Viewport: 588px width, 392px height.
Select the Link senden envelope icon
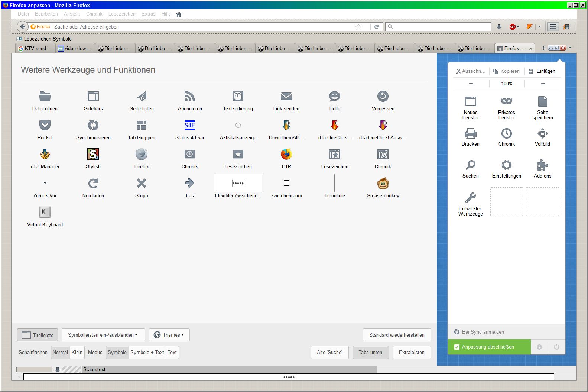286,96
